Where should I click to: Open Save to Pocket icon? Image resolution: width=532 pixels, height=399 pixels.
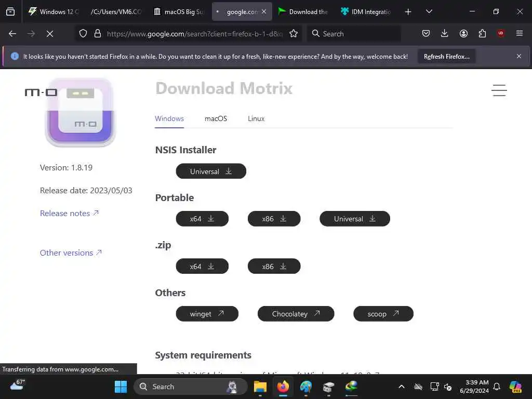click(426, 33)
